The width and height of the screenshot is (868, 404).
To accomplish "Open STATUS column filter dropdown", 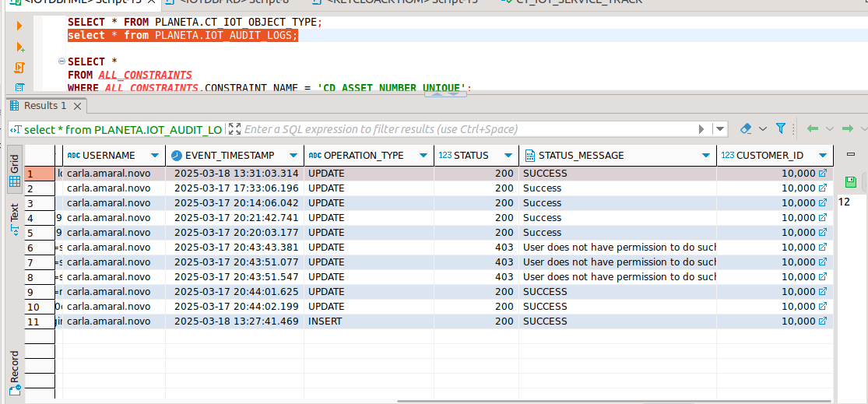I will point(508,156).
